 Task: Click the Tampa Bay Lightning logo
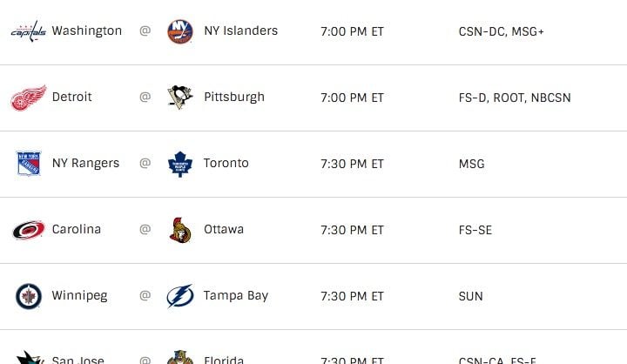point(180,296)
